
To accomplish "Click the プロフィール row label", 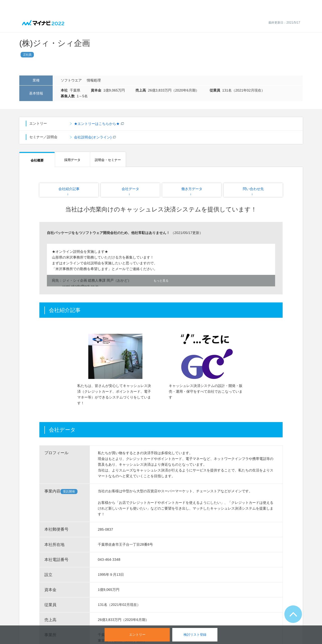I will 56,453.
